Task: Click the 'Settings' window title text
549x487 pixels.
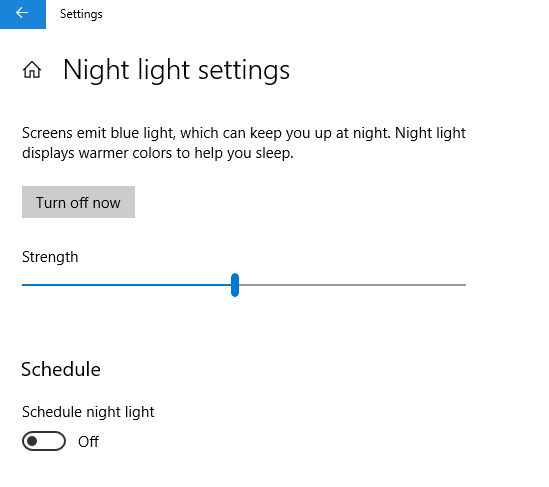Action: pyautogui.click(x=81, y=14)
